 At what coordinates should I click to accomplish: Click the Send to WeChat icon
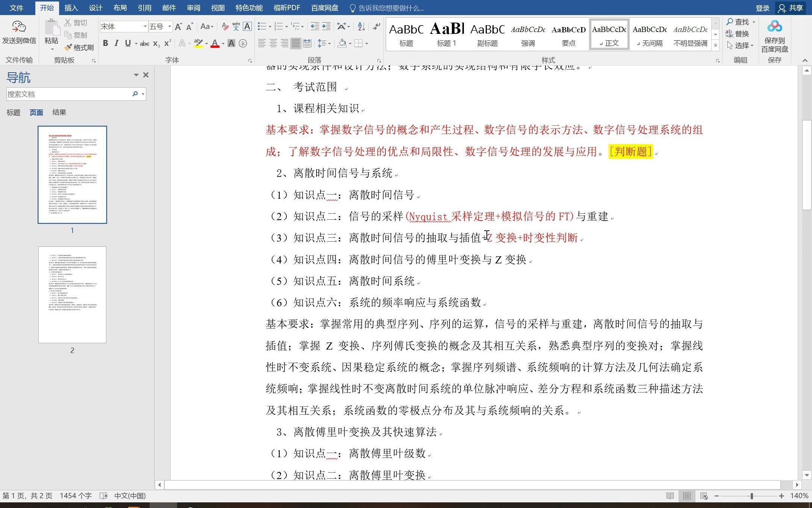tap(19, 27)
